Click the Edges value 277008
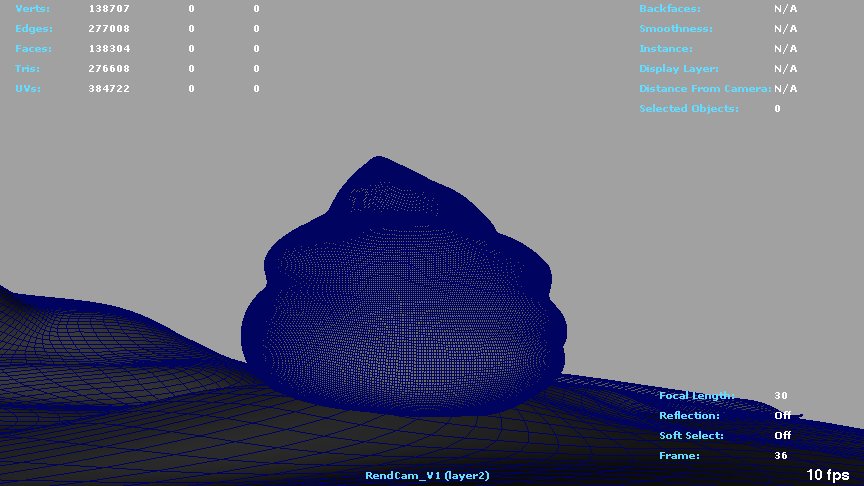Screen dimensions: 864x486 pyautogui.click(x=110, y=29)
